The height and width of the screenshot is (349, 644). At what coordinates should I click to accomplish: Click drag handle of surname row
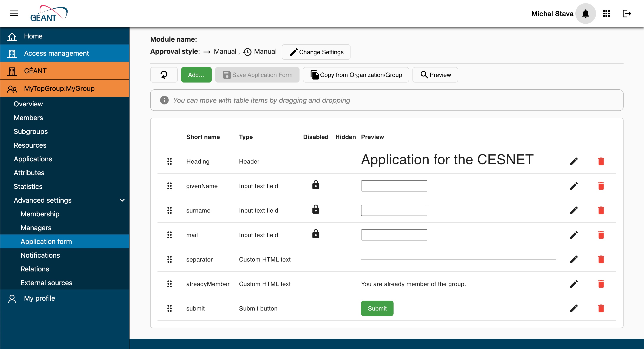tap(170, 210)
